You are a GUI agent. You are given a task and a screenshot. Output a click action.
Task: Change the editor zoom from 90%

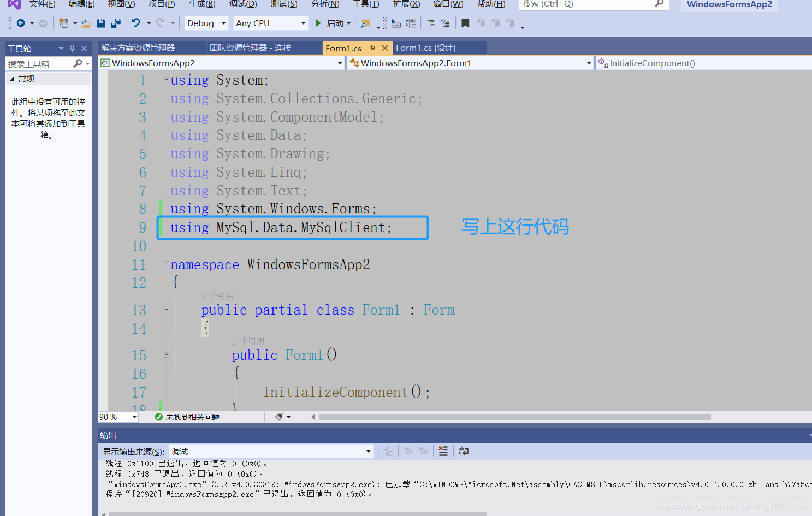pyautogui.click(x=117, y=417)
